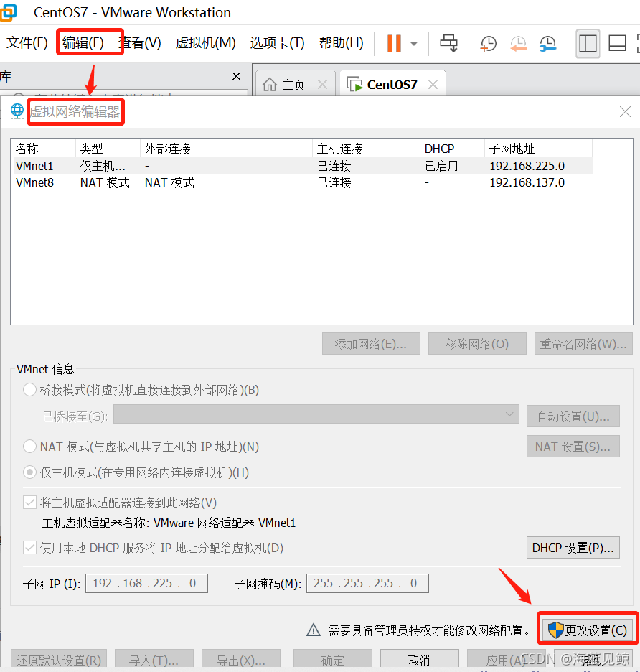The width and height of the screenshot is (640, 672).
Task: Close the CentOS7 tab
Action: click(433, 85)
